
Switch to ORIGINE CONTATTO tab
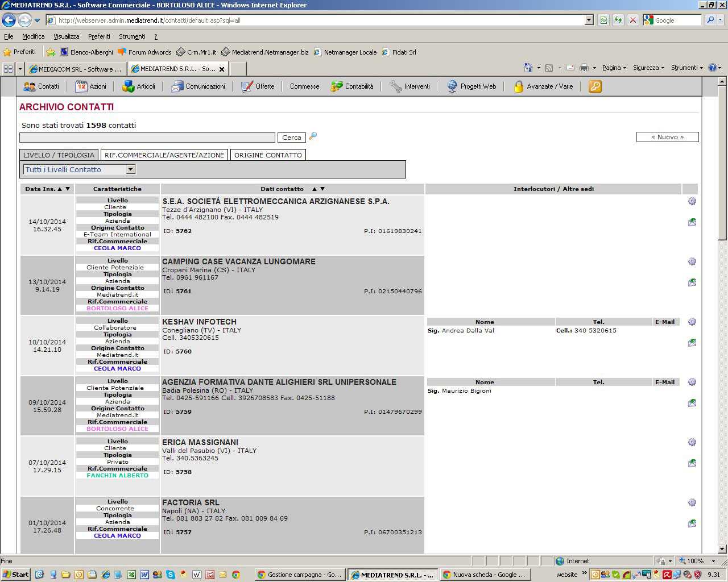tap(268, 155)
